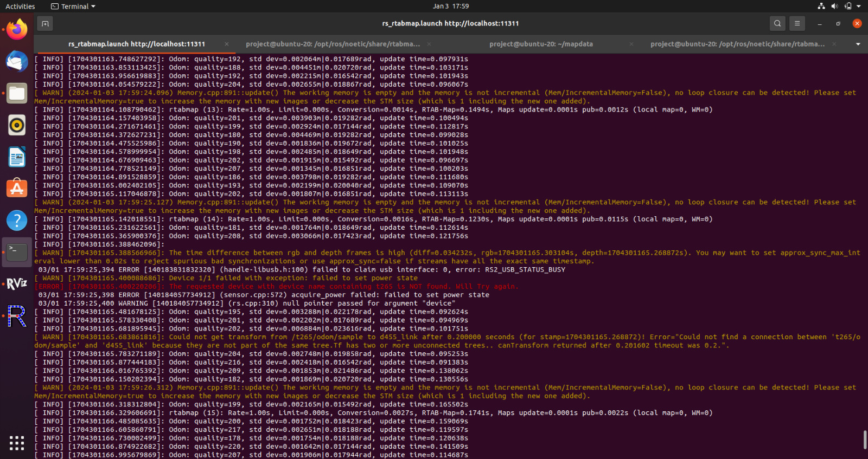Launch Rhythmbox music player
The image size is (868, 459).
click(17, 125)
